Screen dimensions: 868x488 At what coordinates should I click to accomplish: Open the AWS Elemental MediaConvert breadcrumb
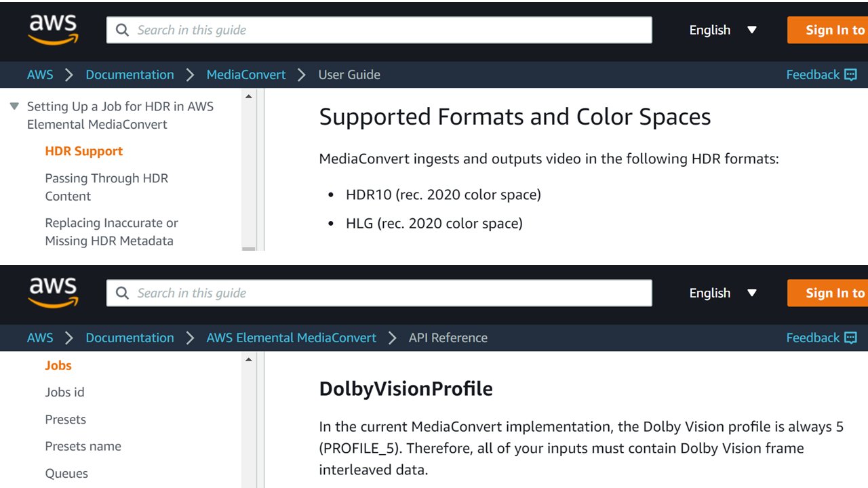[291, 338]
